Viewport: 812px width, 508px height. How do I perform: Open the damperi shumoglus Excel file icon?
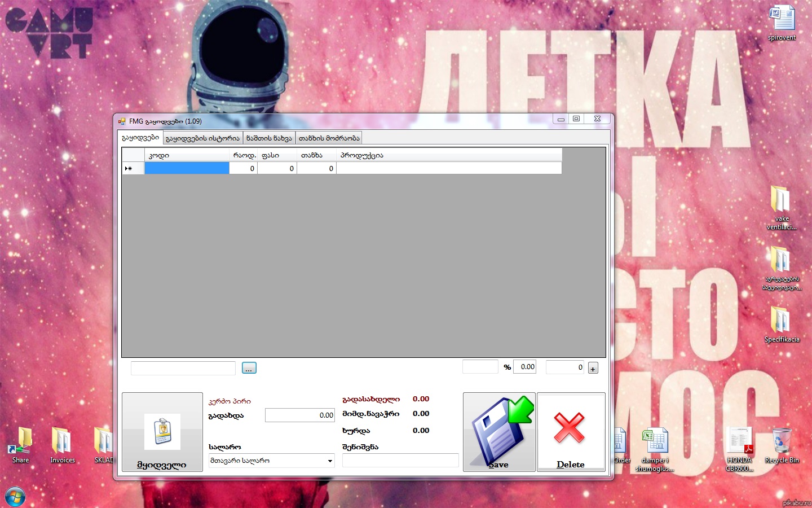655,443
